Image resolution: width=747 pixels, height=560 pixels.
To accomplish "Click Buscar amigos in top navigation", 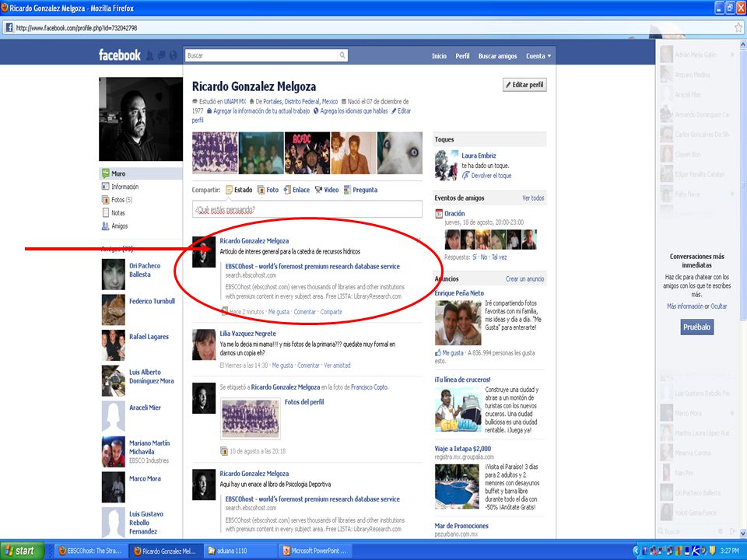I will point(497,56).
